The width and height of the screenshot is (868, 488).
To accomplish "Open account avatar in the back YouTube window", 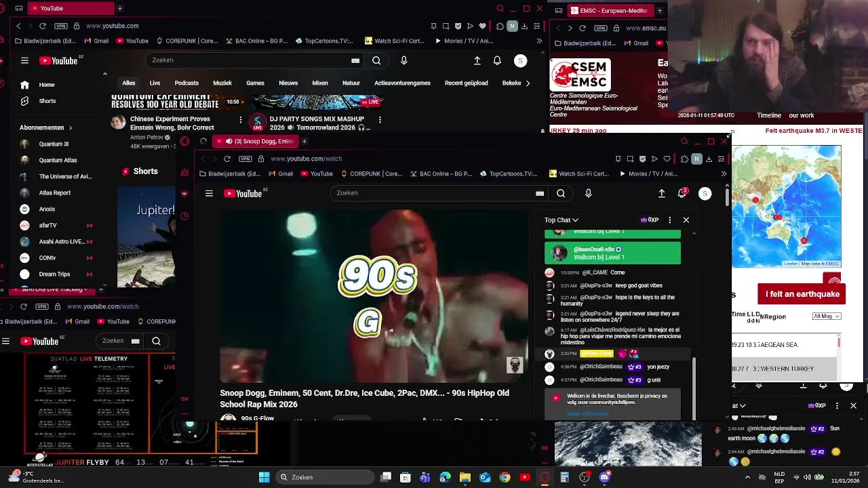I will (x=520, y=60).
